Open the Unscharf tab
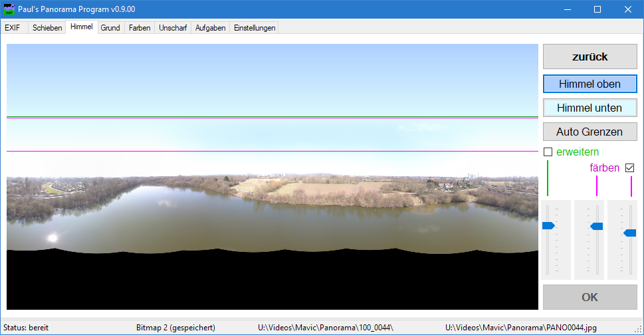 tap(173, 28)
